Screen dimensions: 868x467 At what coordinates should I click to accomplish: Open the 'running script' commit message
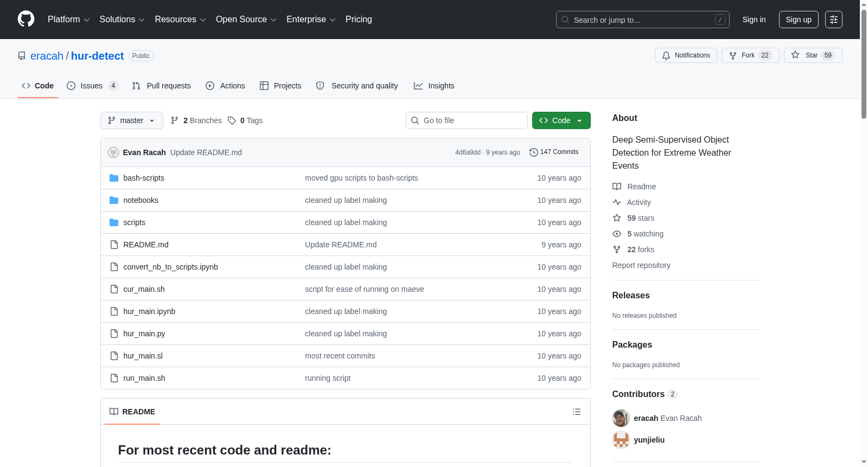click(x=328, y=378)
